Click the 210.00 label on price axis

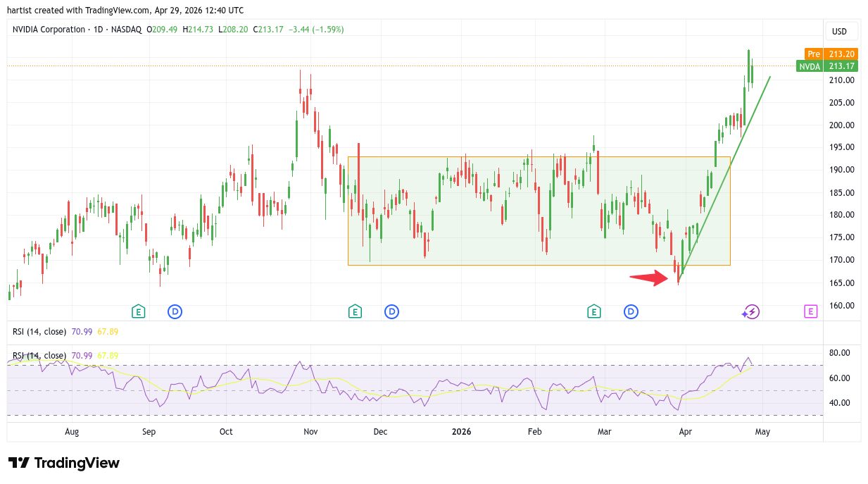tap(842, 80)
